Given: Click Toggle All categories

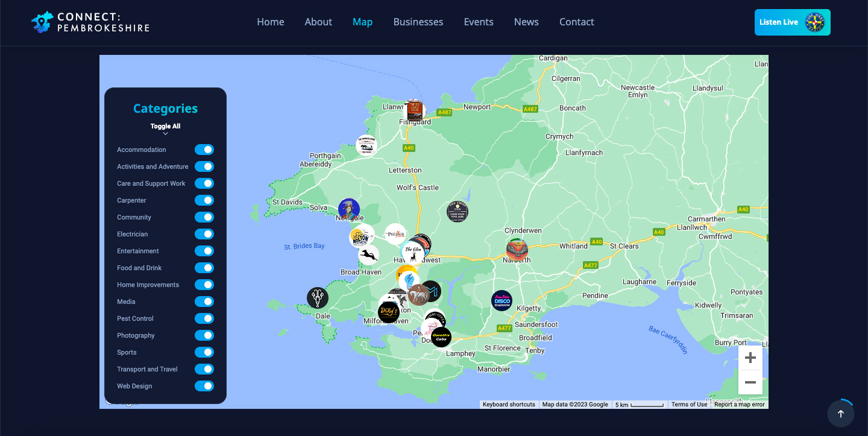Looking at the screenshot, I should pos(165,126).
